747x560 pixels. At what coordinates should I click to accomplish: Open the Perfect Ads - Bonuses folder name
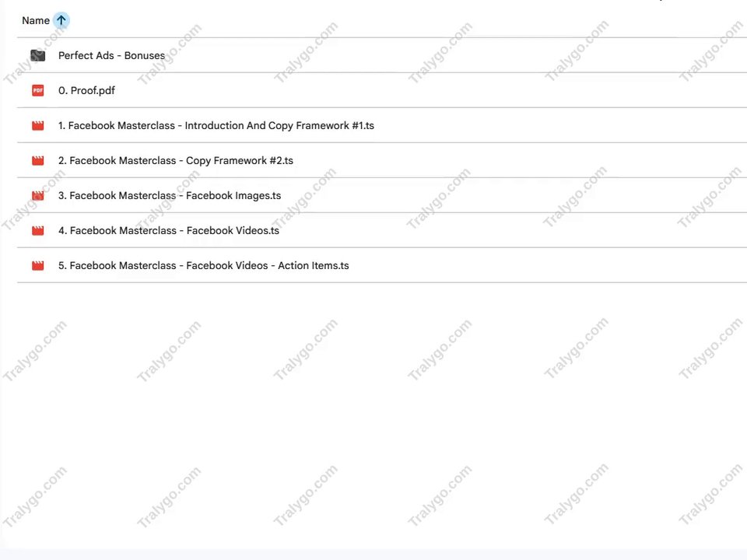point(111,56)
